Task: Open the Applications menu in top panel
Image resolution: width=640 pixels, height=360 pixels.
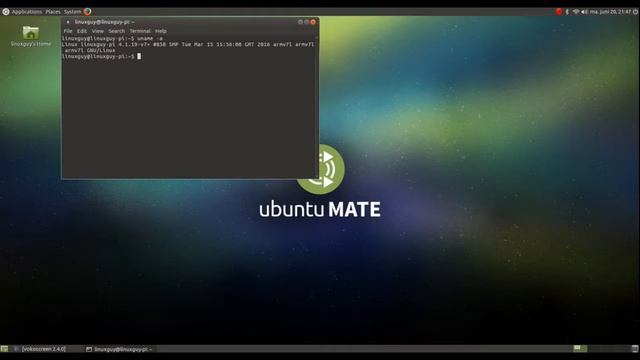Action: (x=27, y=12)
